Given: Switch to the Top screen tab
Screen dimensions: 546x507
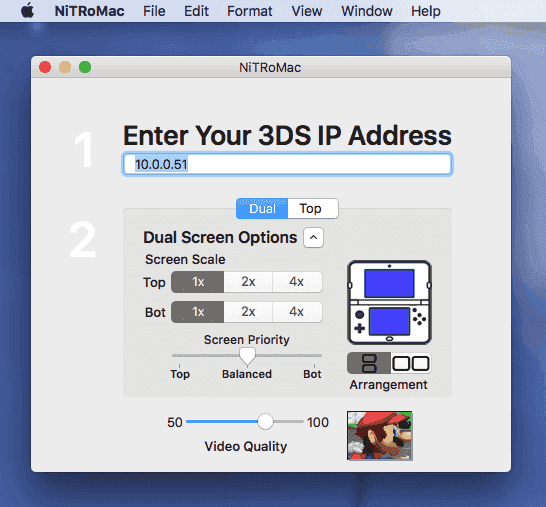Looking at the screenshot, I should pyautogui.click(x=313, y=209).
